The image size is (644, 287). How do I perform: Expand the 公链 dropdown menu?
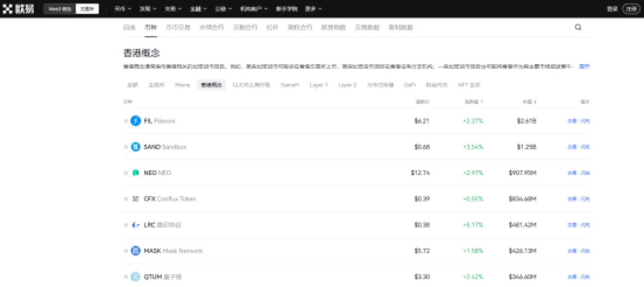point(223,9)
